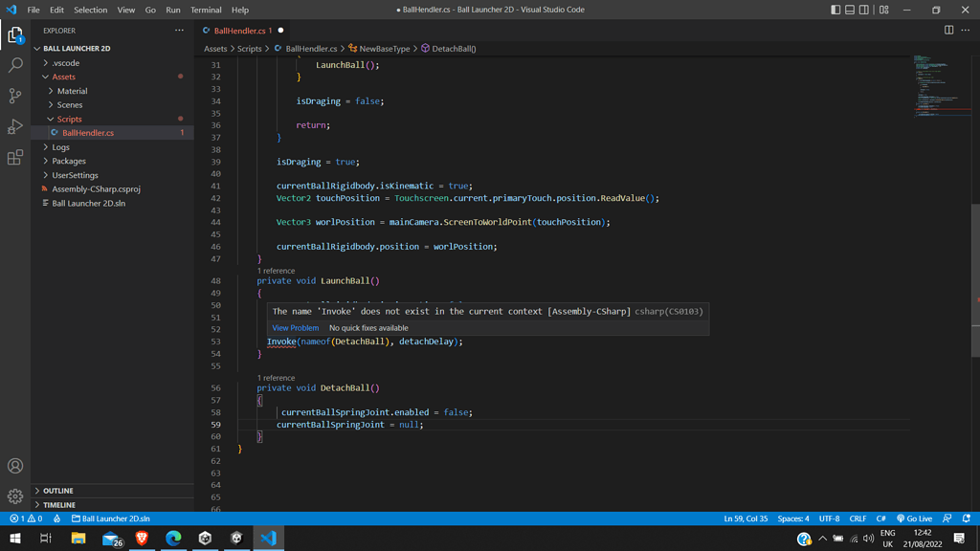Viewport: 980px width, 551px height.
Task: Select the BallHendler.cs editor tab
Action: [239, 30]
